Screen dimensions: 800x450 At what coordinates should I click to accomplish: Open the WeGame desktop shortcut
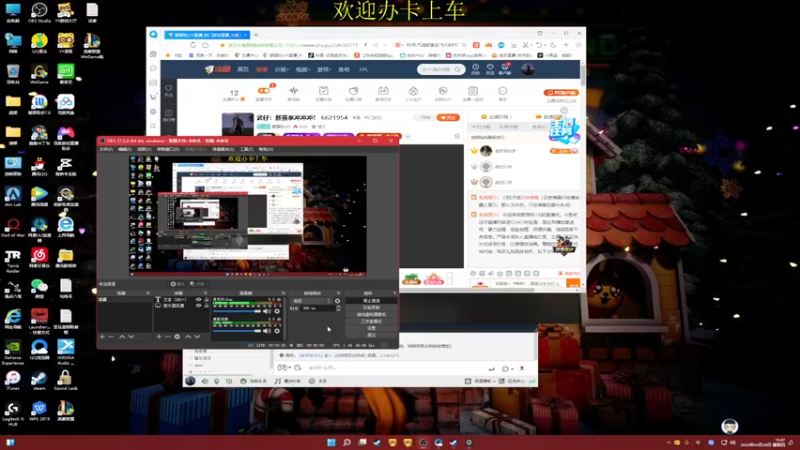tap(39, 73)
